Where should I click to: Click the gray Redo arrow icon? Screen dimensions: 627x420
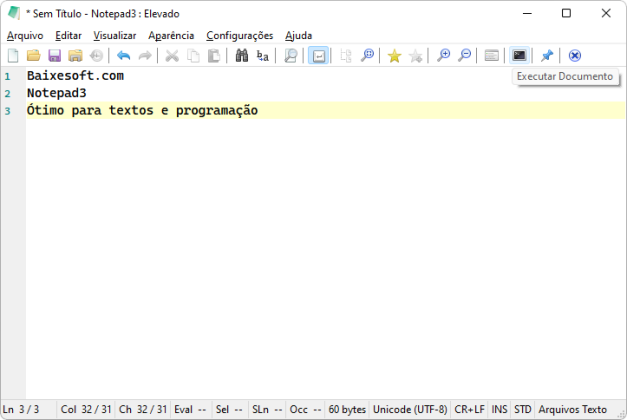[145, 56]
